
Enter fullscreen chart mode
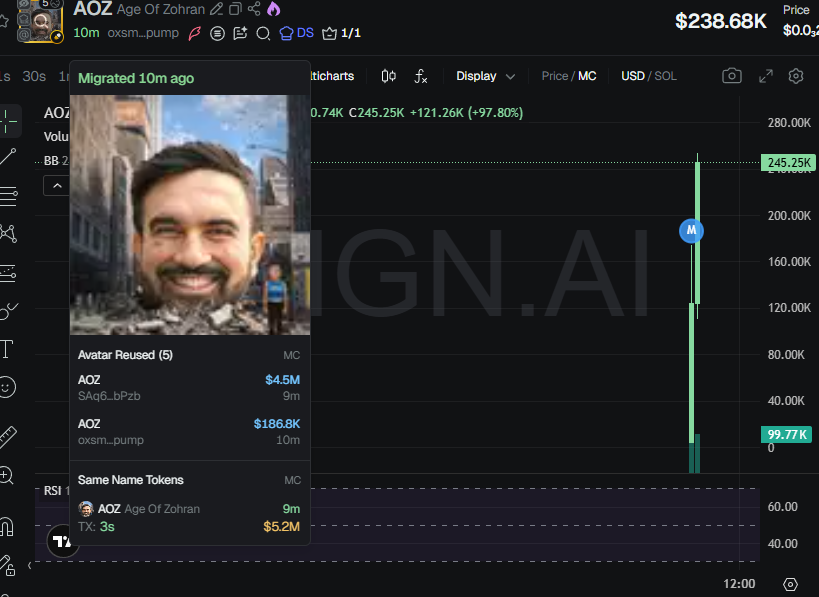(765, 76)
